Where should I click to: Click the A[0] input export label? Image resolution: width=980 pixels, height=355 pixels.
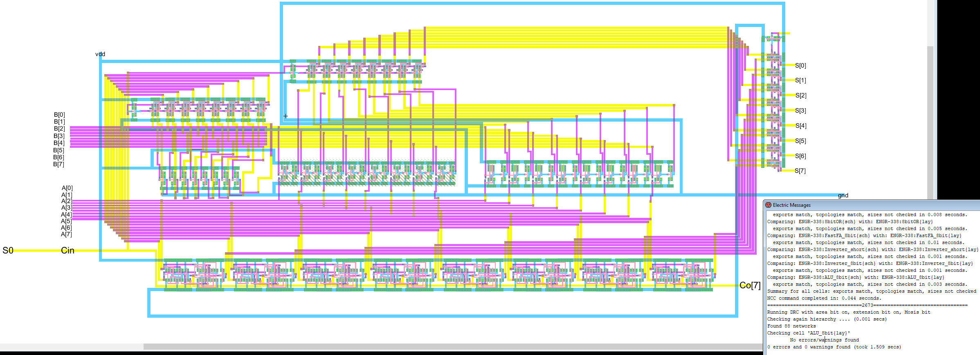coord(67,188)
